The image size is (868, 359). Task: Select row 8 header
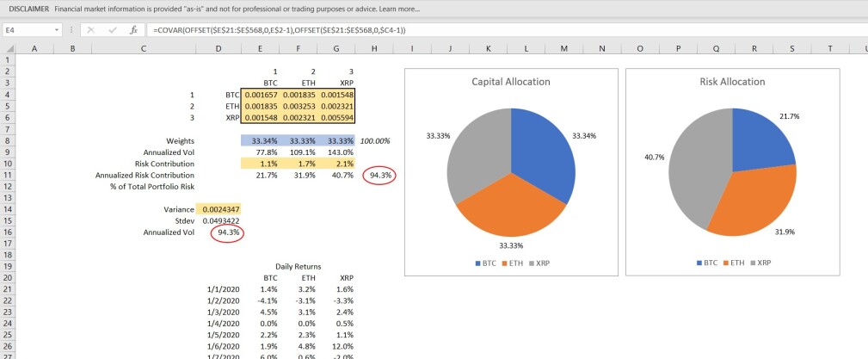7,140
